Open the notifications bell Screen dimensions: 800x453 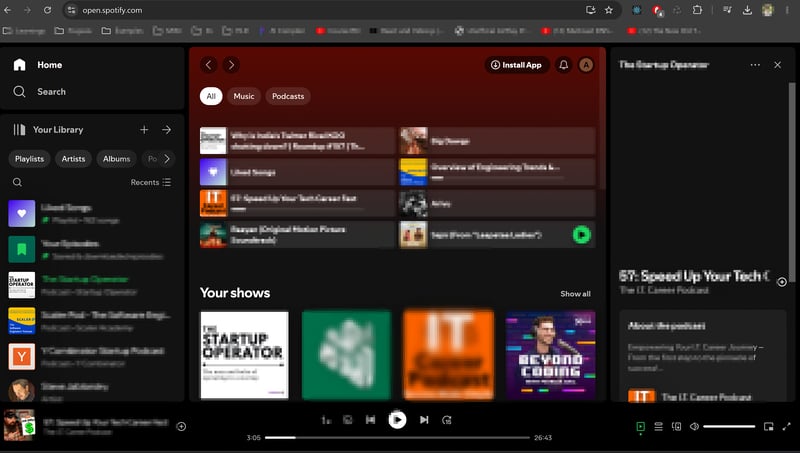tap(564, 65)
